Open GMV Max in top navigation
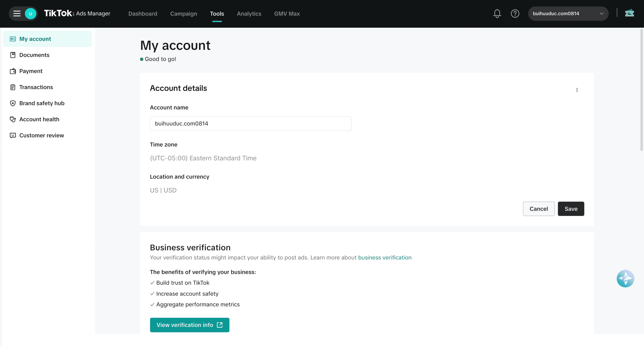Viewport: 644px width, 347px height. point(287,14)
